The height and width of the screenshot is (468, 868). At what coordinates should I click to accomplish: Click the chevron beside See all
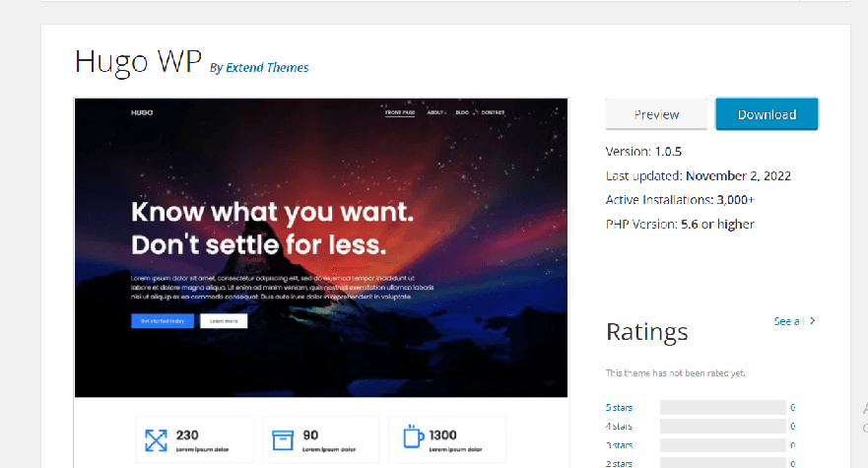(813, 320)
